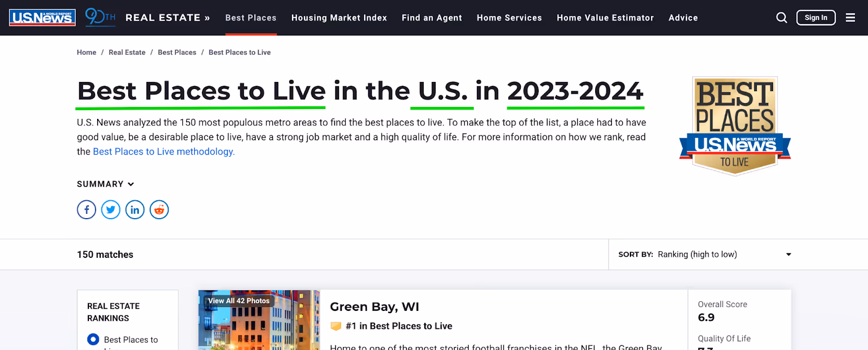Click the 90th anniversary logo
The width and height of the screenshot is (868, 350).
point(100,17)
